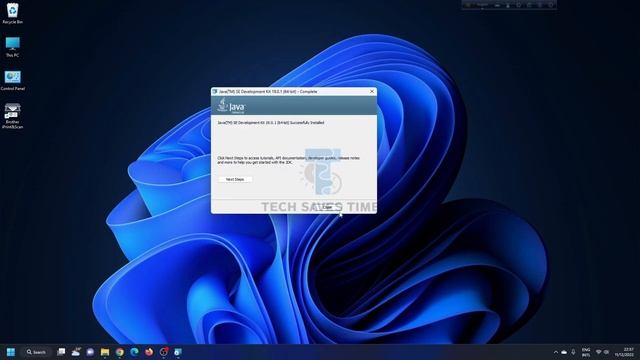The height and width of the screenshot is (360, 640).
Task: Click the taskbar Search box
Action: click(36, 352)
